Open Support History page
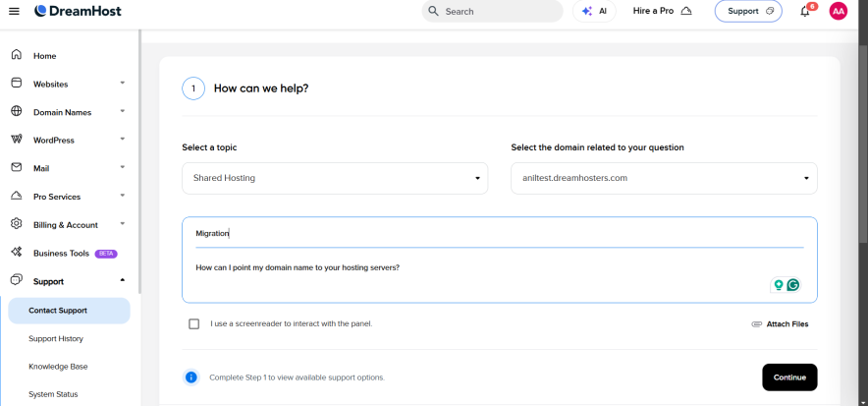This screenshot has height=406, width=868. coord(56,338)
